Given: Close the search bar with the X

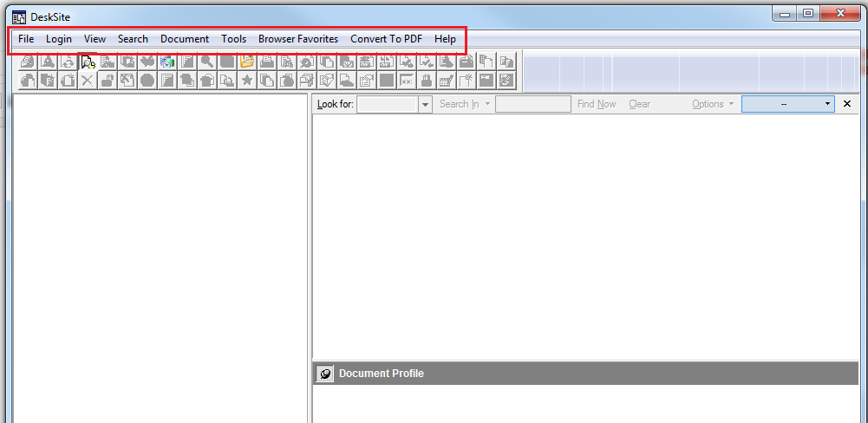Looking at the screenshot, I should (x=847, y=104).
